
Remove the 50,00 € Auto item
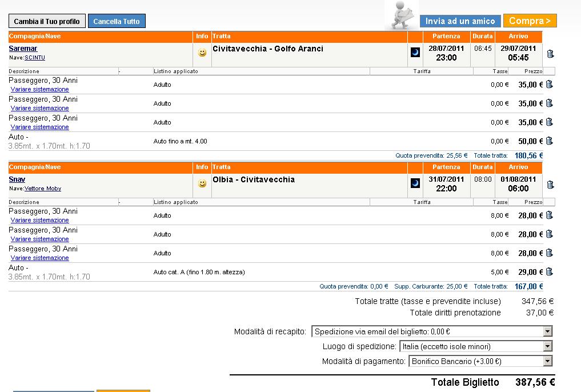point(549,141)
